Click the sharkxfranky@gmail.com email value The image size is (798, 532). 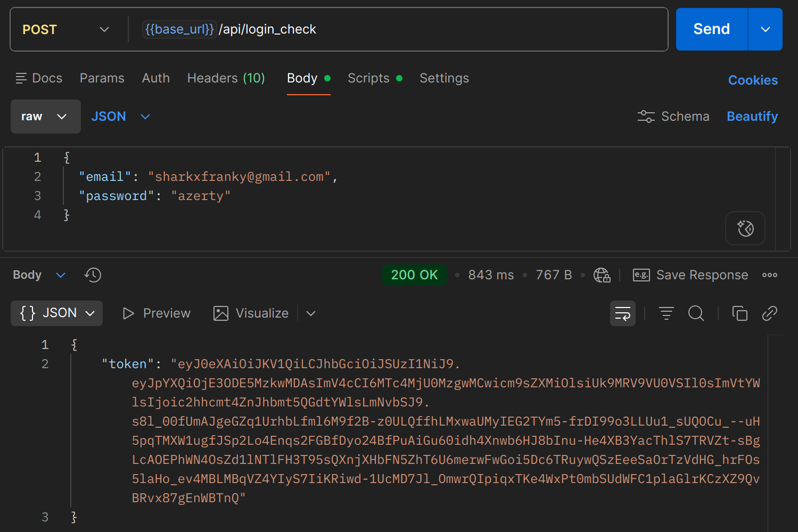(x=239, y=177)
